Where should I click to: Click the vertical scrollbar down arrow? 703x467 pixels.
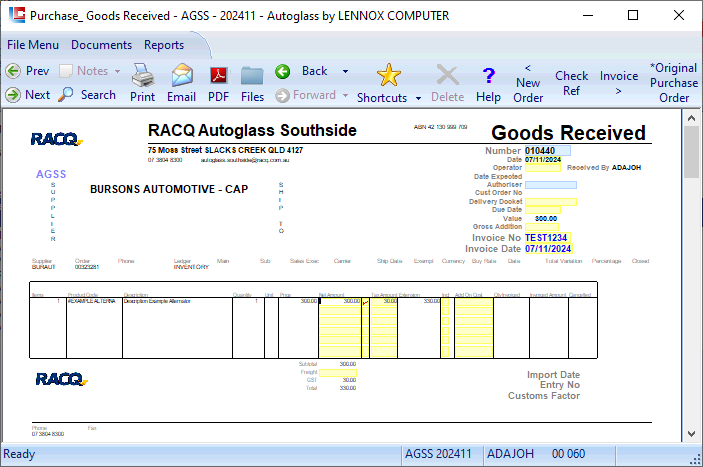click(x=691, y=433)
